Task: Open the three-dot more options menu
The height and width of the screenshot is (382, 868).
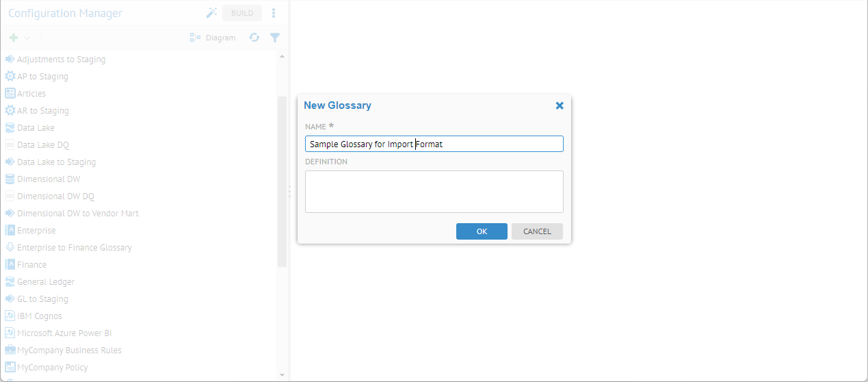Action: point(274,13)
